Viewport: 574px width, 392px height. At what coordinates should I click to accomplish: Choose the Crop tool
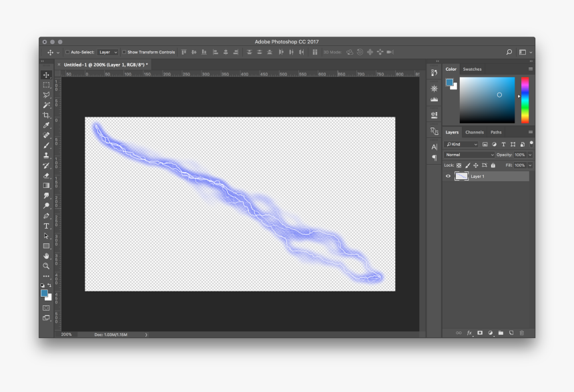[x=47, y=115]
